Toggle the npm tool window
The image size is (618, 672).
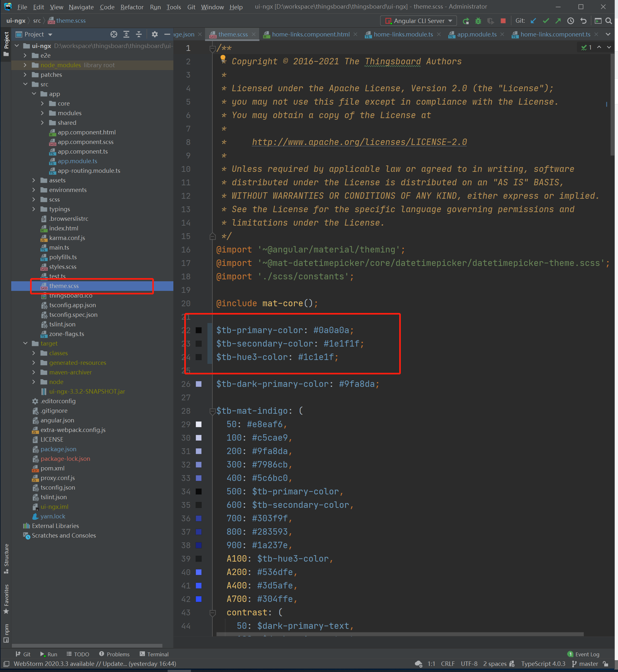point(6,632)
